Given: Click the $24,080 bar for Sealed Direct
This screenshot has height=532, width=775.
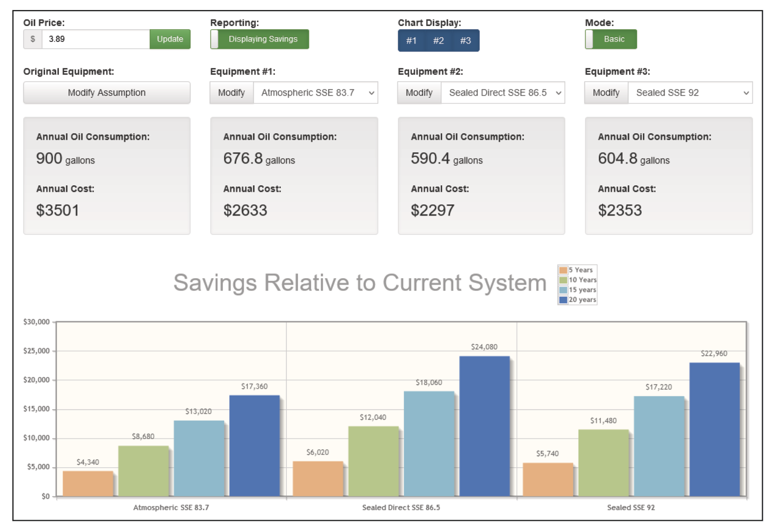Looking at the screenshot, I should click(484, 426).
